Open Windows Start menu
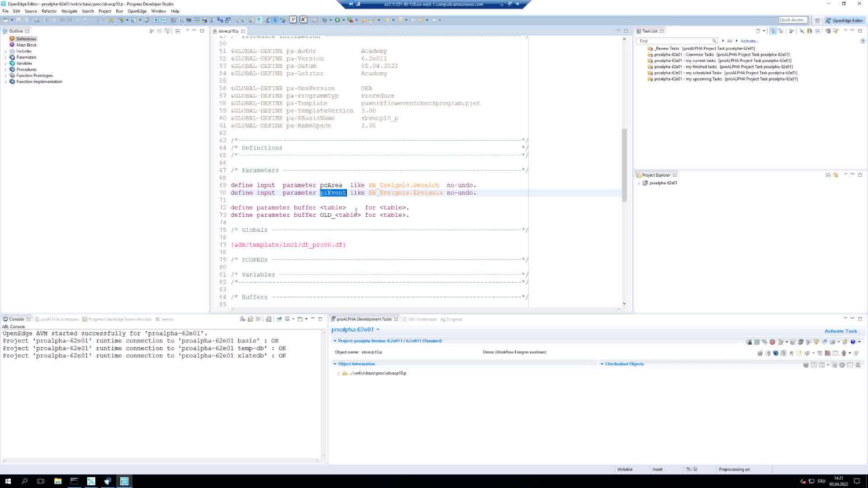The width and height of the screenshot is (868, 488). (8, 481)
